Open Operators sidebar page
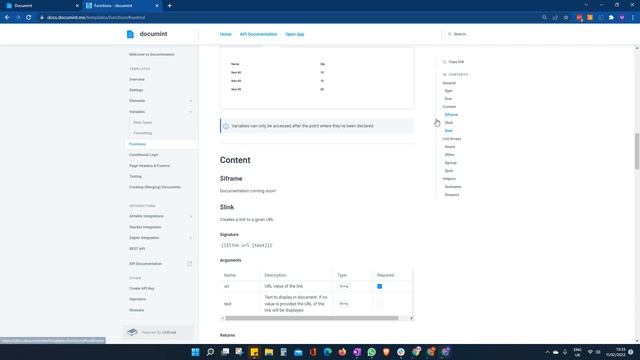The image size is (640, 360). [138, 299]
